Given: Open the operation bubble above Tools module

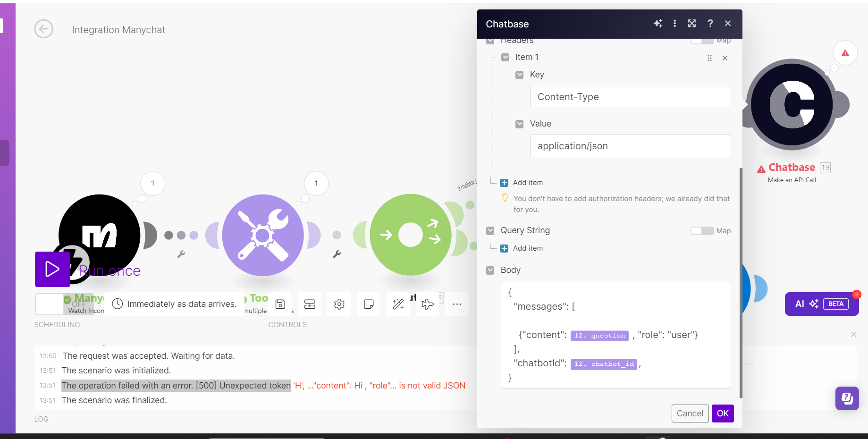Looking at the screenshot, I should [316, 183].
